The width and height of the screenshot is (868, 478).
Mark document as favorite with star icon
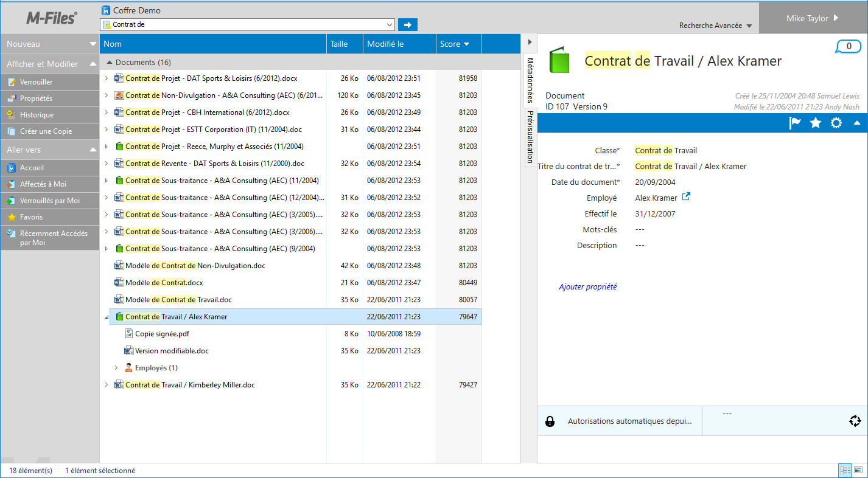pos(816,123)
